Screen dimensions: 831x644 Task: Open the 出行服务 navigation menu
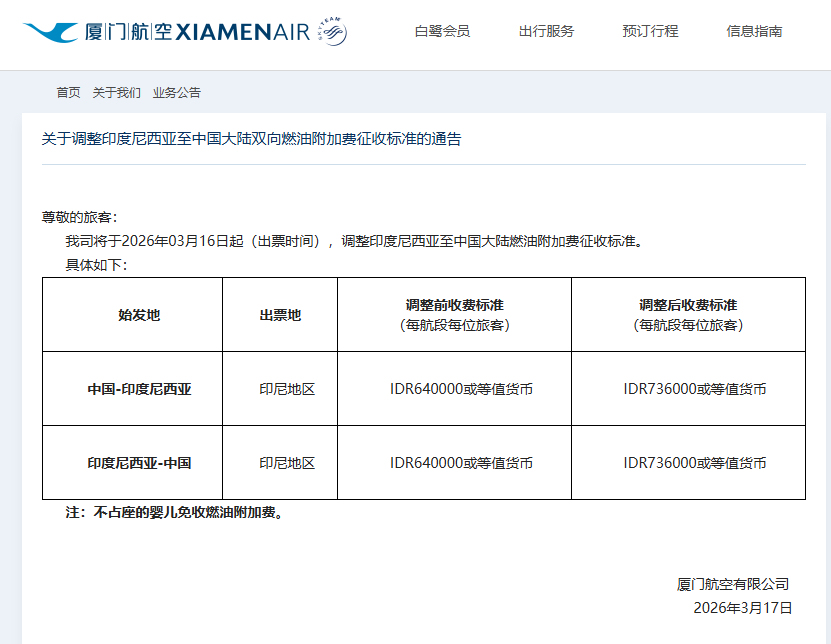coord(546,31)
